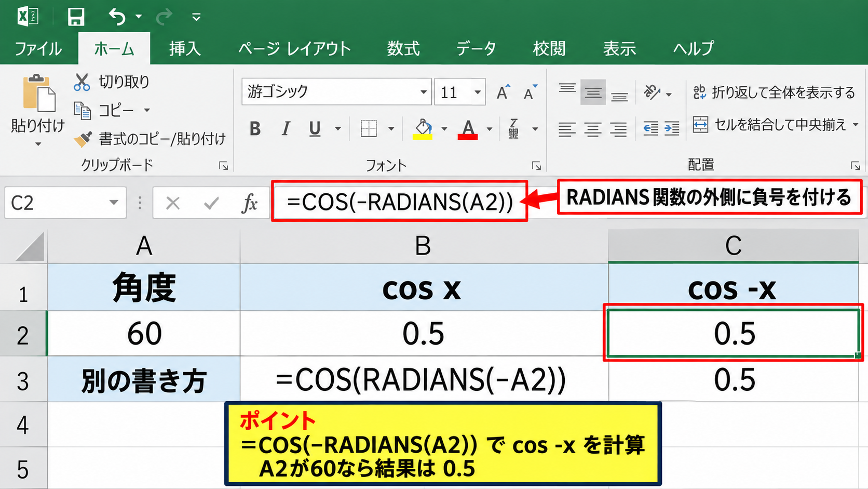Click the decrease font size icon
This screenshot has width=868, height=489.
coord(530,92)
